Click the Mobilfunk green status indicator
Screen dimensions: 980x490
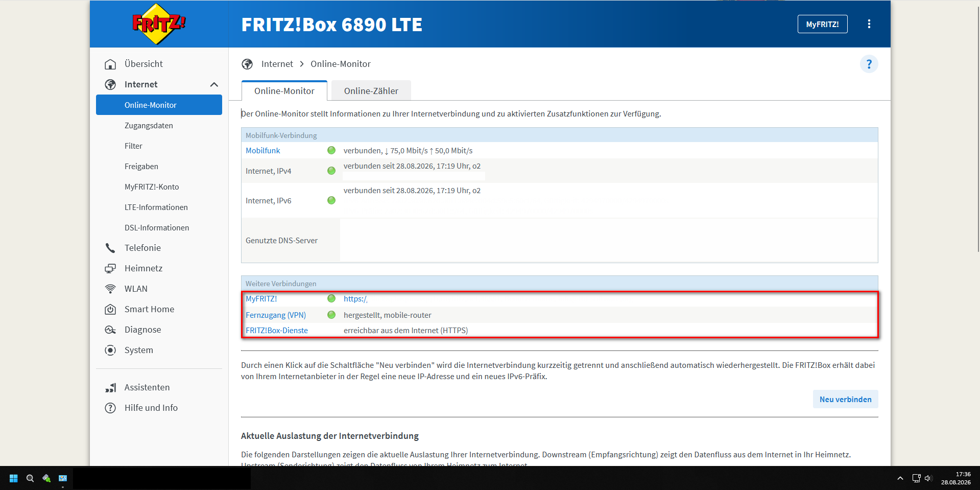[x=331, y=150]
